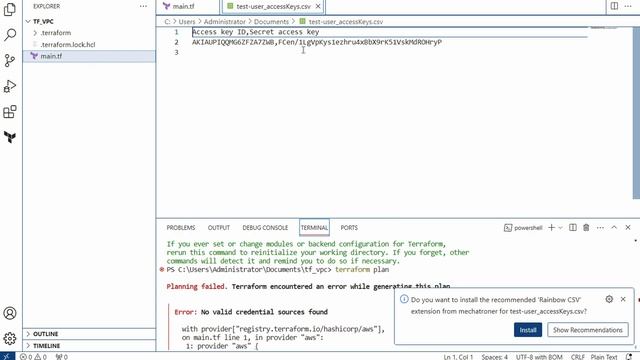This screenshot has height=360, width=640.
Task: Kill the terminal with trash icon
Action: click(586, 227)
